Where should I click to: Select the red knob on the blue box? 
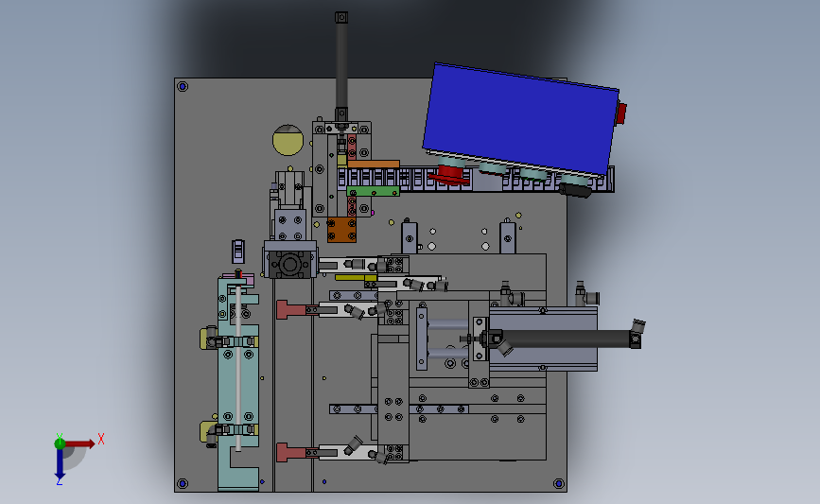621,114
